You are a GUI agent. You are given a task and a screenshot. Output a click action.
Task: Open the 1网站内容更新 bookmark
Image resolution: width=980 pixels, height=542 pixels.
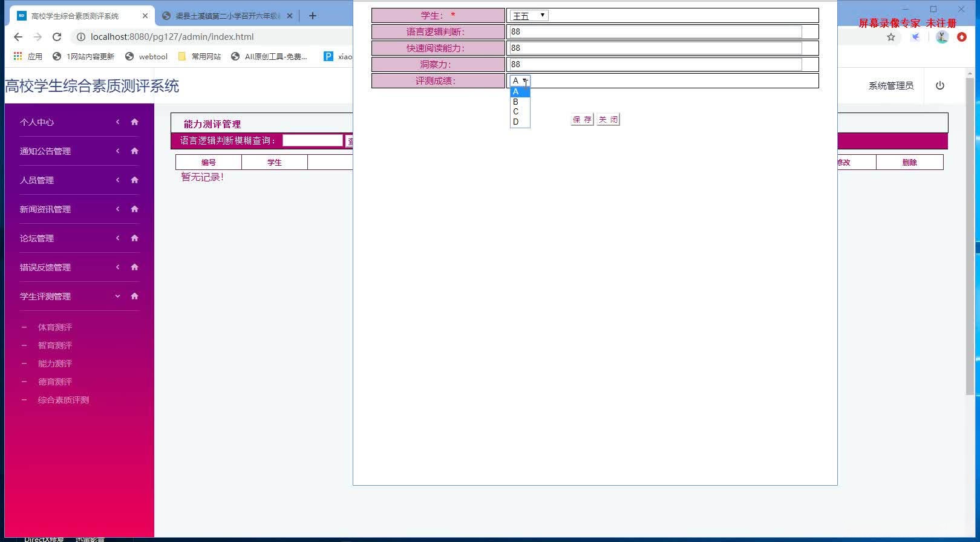[83, 56]
